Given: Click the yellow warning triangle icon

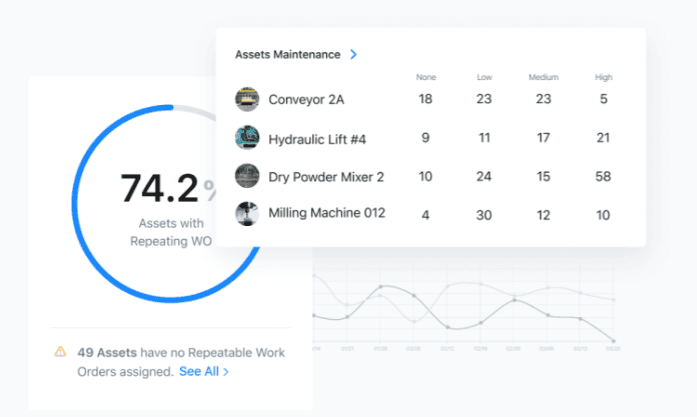Looking at the screenshot, I should [x=60, y=352].
